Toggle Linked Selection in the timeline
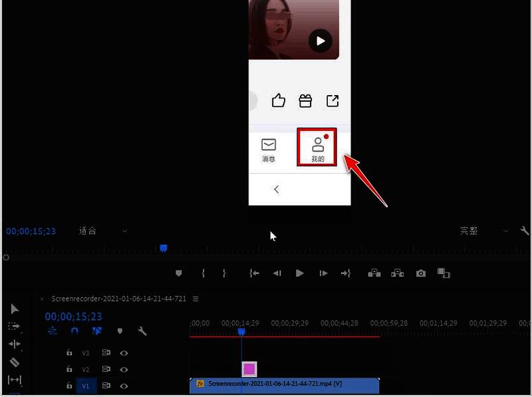Image resolution: width=532 pixels, height=397 pixels. (x=96, y=331)
